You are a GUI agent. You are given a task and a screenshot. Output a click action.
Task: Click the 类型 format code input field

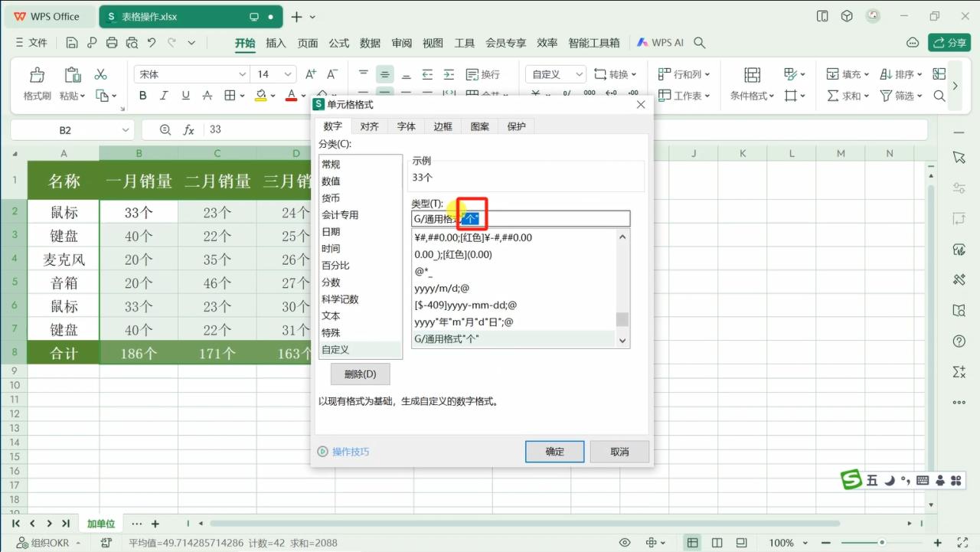click(521, 219)
